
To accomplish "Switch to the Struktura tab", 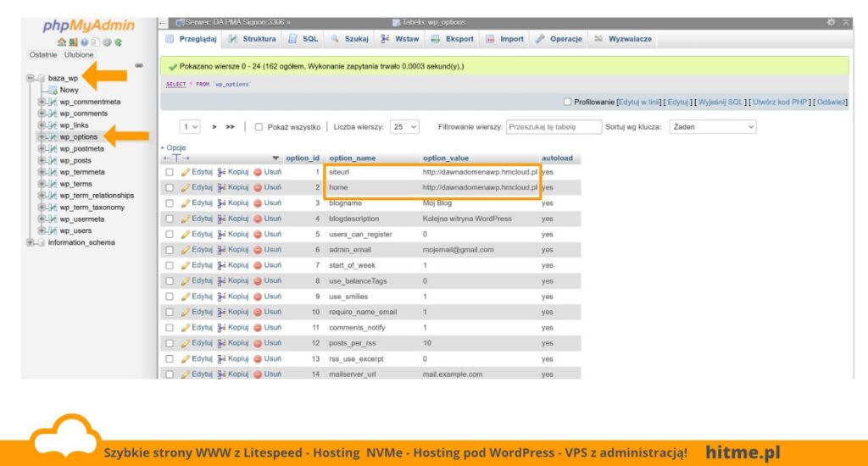I will (x=253, y=39).
